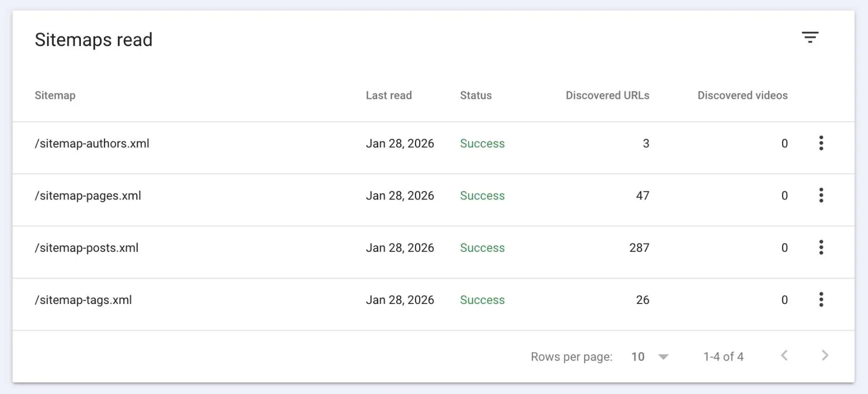Open more options for sitemap-authors.xml
The width and height of the screenshot is (868, 394).
pyautogui.click(x=821, y=143)
